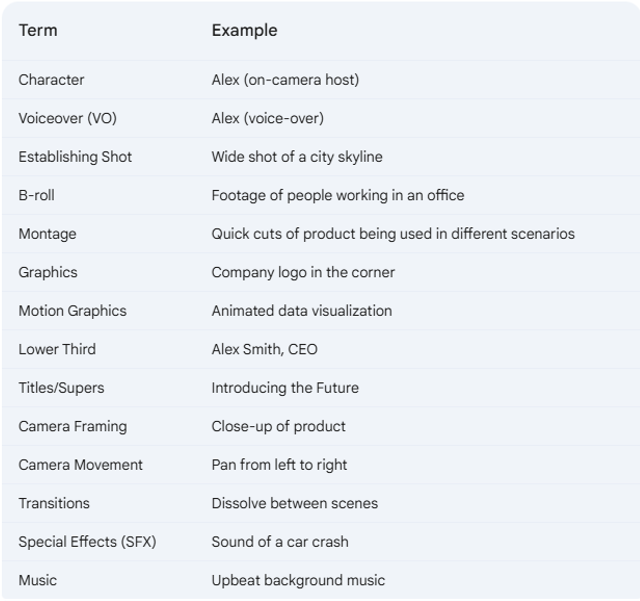The image size is (640, 601).
Task: Select 'Wide shot of a city skyline' text
Action: [x=297, y=157]
